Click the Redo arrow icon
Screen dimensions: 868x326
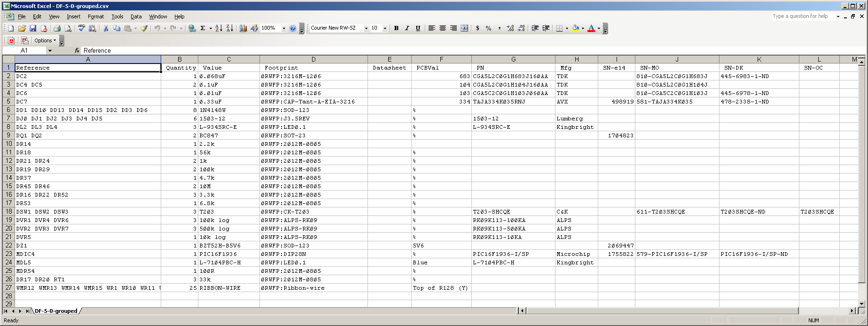(x=173, y=28)
